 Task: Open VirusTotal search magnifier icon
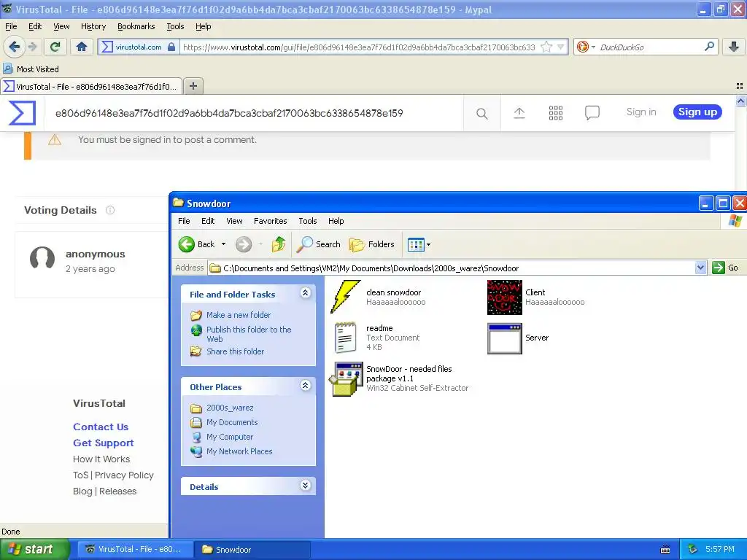(x=482, y=113)
